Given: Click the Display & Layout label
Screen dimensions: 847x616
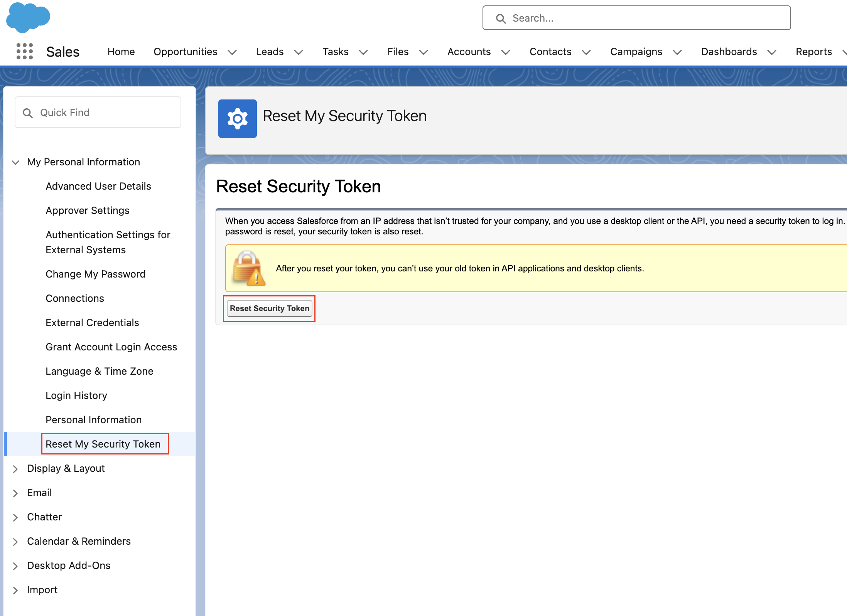Looking at the screenshot, I should click(66, 468).
